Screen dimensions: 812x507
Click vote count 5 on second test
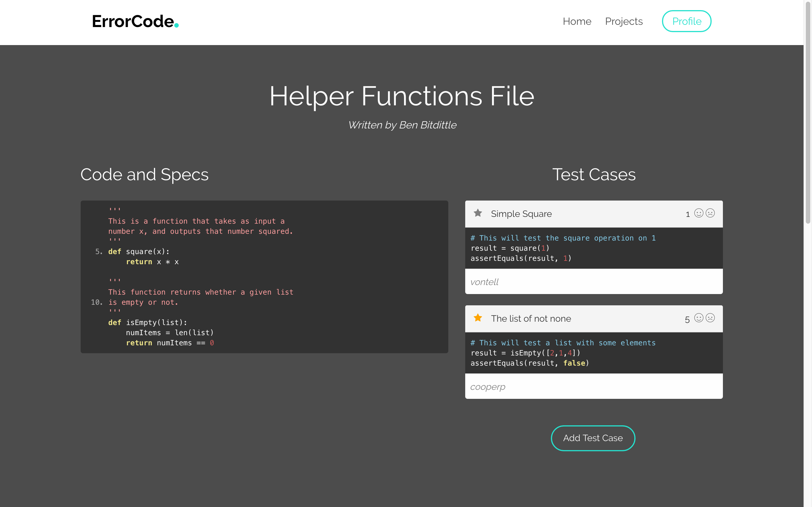click(687, 319)
